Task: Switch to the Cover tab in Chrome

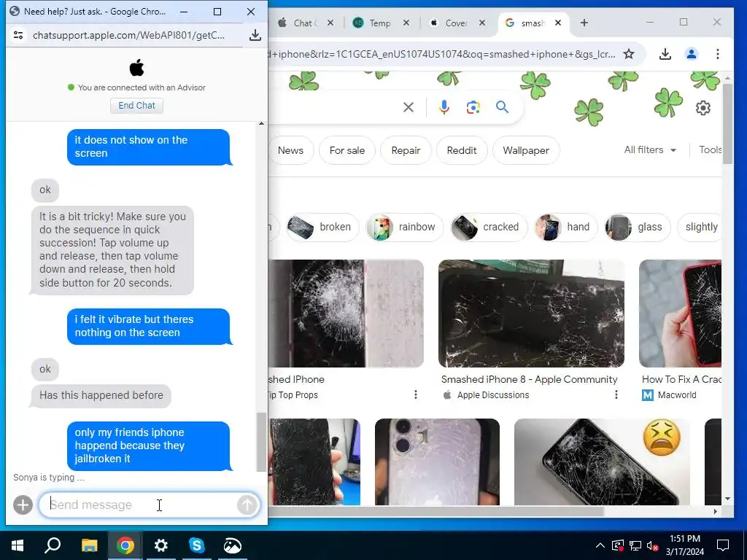Action: click(x=455, y=23)
